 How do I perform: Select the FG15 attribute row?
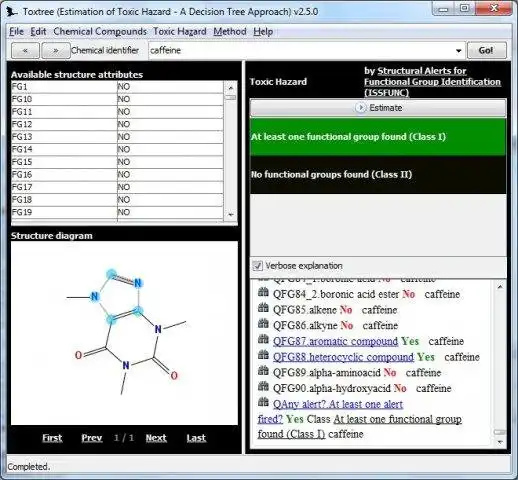tap(117, 162)
